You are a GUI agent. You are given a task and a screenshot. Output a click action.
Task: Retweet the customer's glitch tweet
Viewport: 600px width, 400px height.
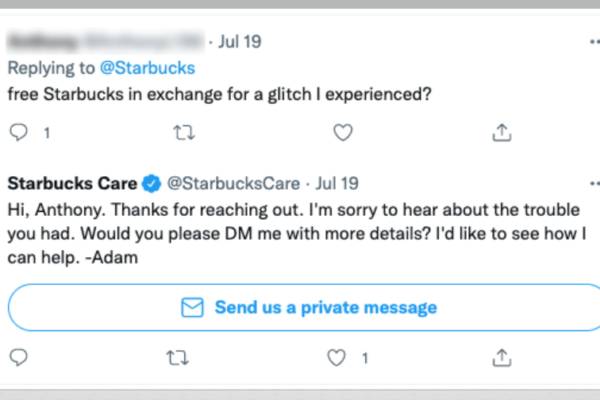(x=184, y=133)
